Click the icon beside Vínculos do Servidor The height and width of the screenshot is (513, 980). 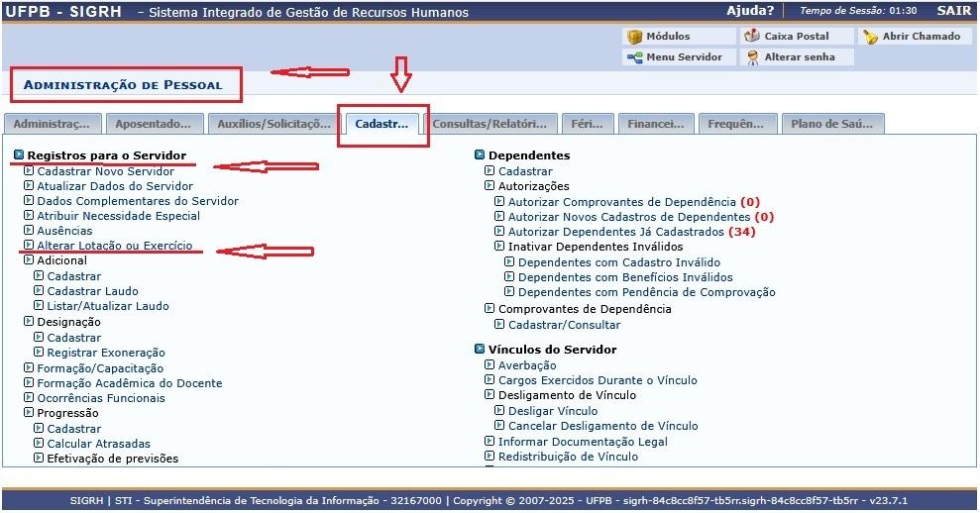[480, 350]
